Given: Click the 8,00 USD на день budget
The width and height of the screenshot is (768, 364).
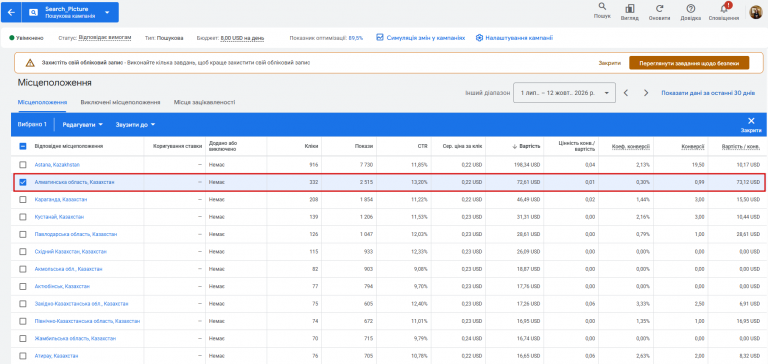Looking at the screenshot, I should pyautogui.click(x=242, y=38).
